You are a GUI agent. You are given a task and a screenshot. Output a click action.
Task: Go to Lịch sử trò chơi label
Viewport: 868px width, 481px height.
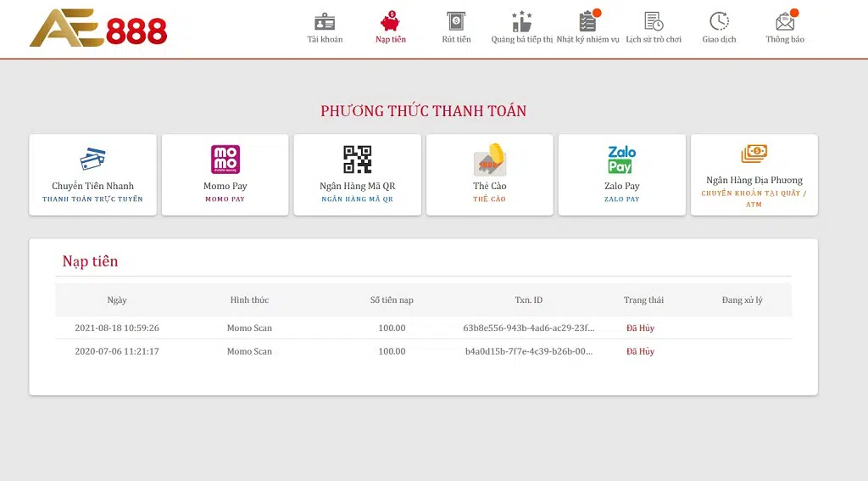pyautogui.click(x=654, y=39)
